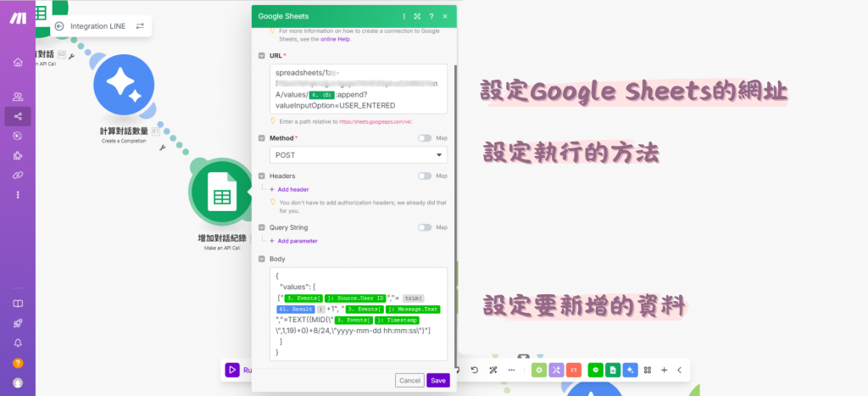Open Connections via the chain-link sidebar icon
This screenshot has height=396, width=868.
point(18,175)
